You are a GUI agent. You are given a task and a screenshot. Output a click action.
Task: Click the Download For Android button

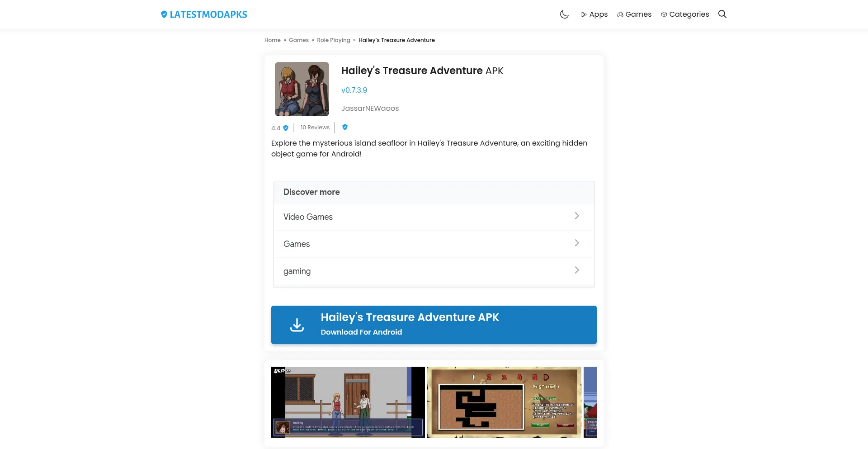[x=434, y=325]
